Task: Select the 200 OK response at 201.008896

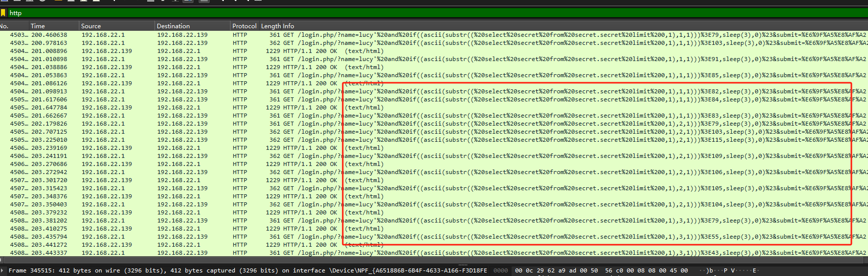Action: 49,51
